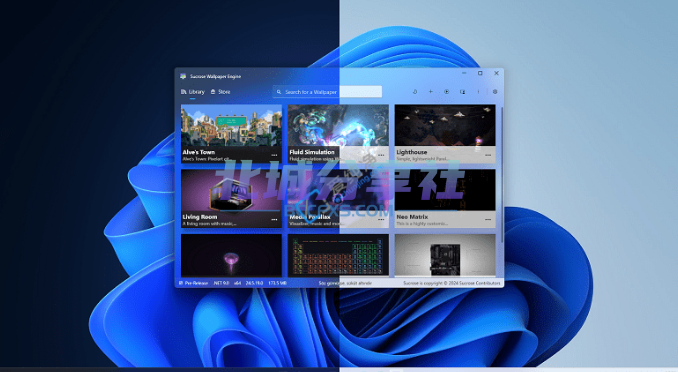Image resolution: width=678 pixels, height=372 pixels.
Task: Click the display/monitor icon in the toolbar
Action: click(463, 92)
